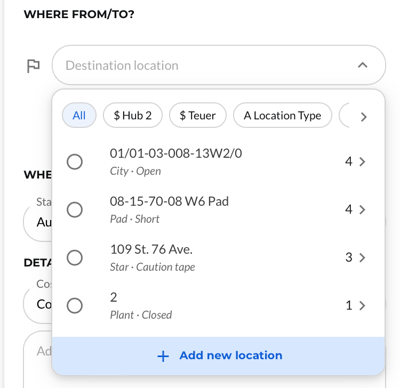Click Add new location button
The width and height of the screenshot is (400, 388).
pos(219,356)
